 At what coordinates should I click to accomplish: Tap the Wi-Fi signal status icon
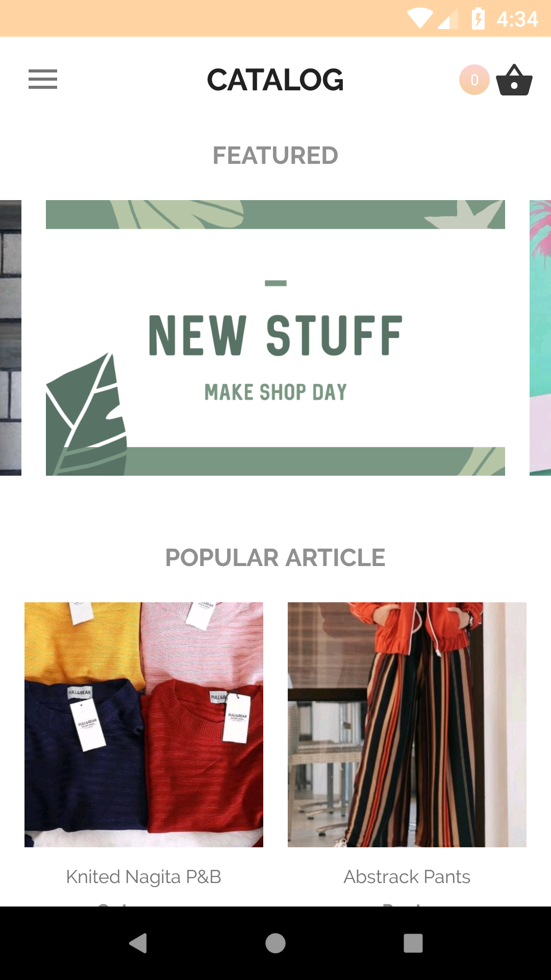tap(419, 19)
